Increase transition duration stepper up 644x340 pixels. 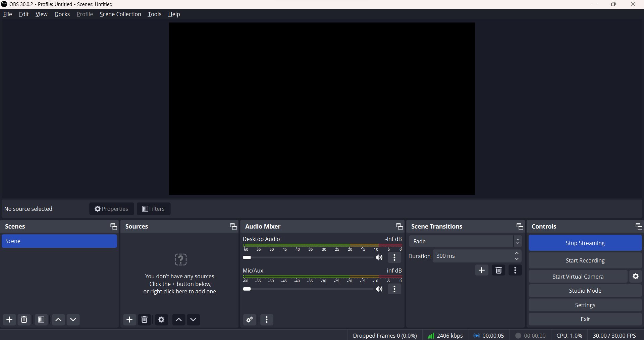[x=517, y=253]
